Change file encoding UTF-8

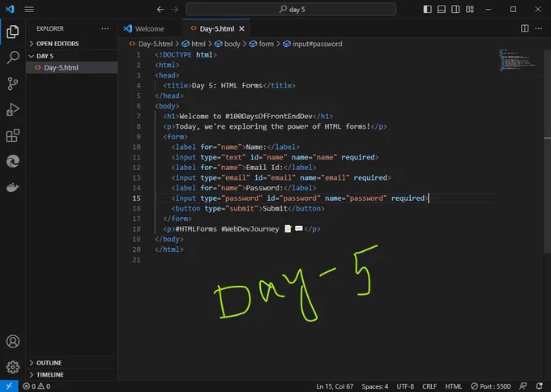(x=405, y=386)
